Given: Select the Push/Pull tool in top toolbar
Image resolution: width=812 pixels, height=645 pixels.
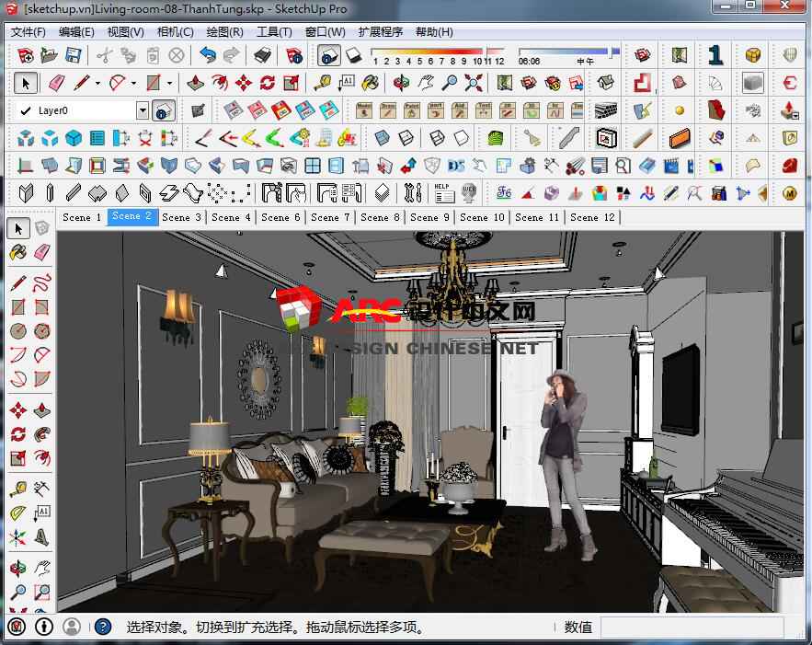Looking at the screenshot, I should 196,83.
